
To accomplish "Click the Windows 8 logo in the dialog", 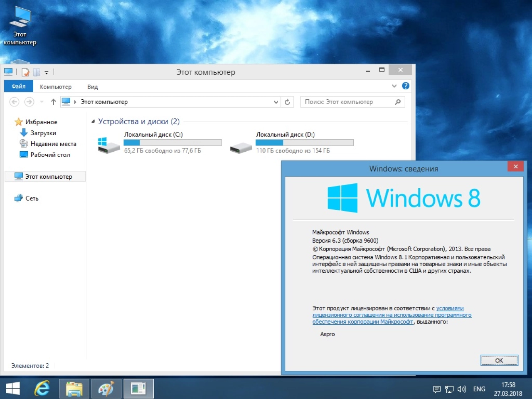I will click(404, 198).
